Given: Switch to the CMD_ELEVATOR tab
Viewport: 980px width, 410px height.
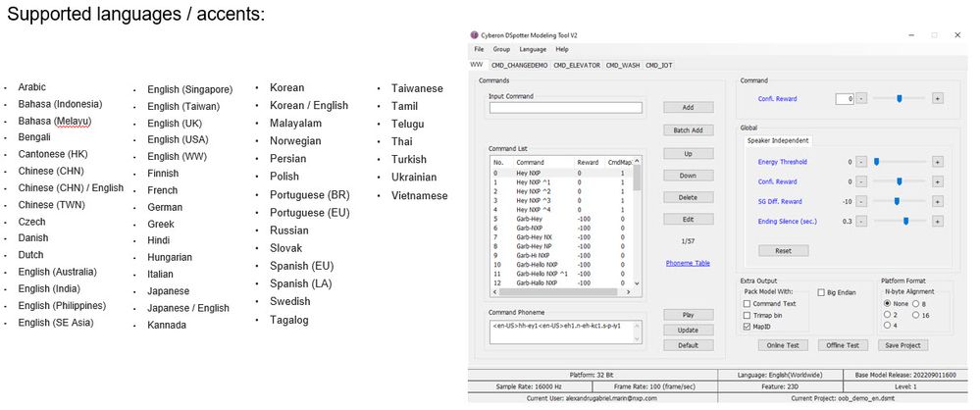Looking at the screenshot, I should click(x=577, y=65).
